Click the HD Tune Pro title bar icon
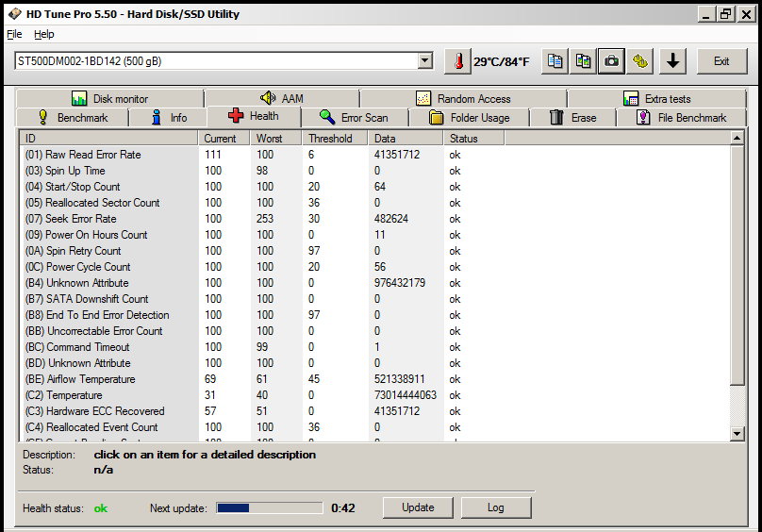The image size is (762, 532). point(14,13)
